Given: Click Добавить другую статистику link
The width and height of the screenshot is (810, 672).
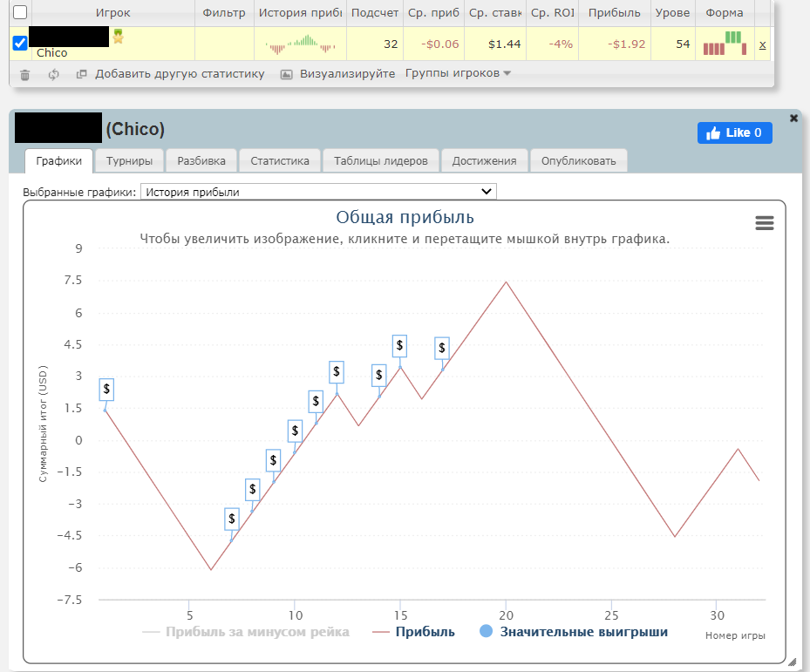Looking at the screenshot, I should point(180,74).
